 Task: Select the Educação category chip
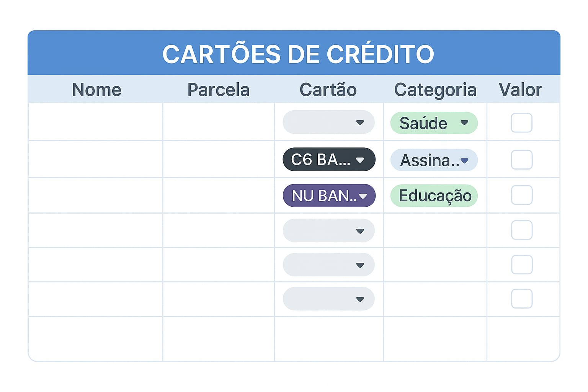tap(434, 196)
